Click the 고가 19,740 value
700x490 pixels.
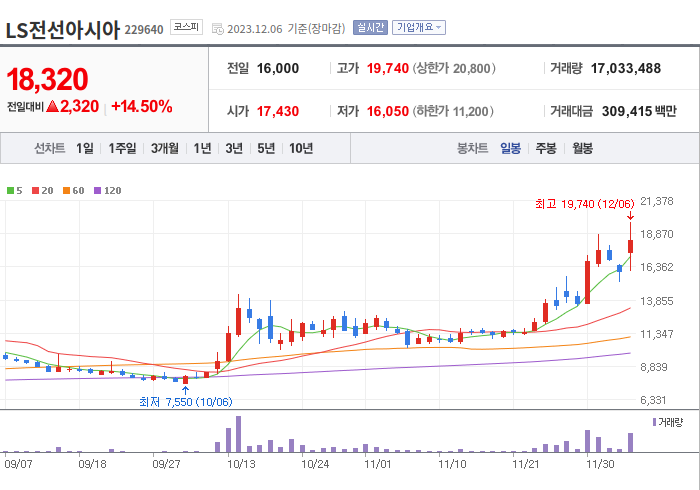point(388,68)
